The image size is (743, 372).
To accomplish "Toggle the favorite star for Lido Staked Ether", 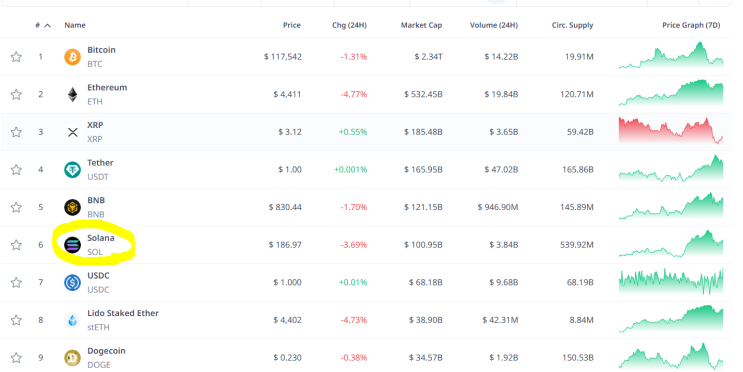I will [16, 320].
